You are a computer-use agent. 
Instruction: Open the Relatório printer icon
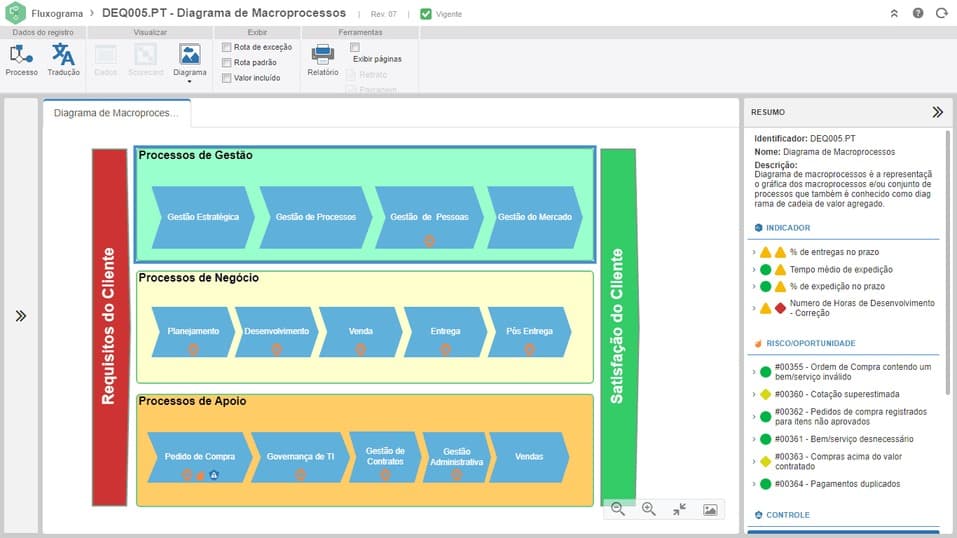322,60
